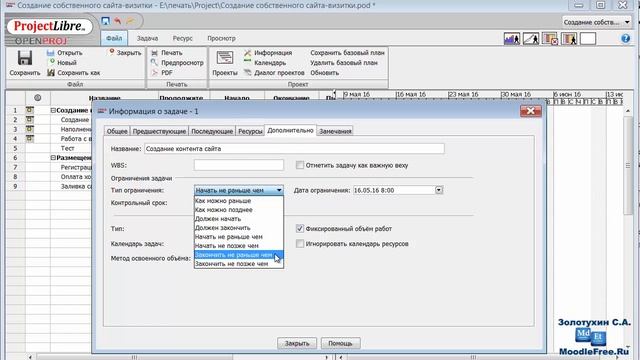
Task: Click the Закрыть icon in Файл group
Action: (111, 52)
